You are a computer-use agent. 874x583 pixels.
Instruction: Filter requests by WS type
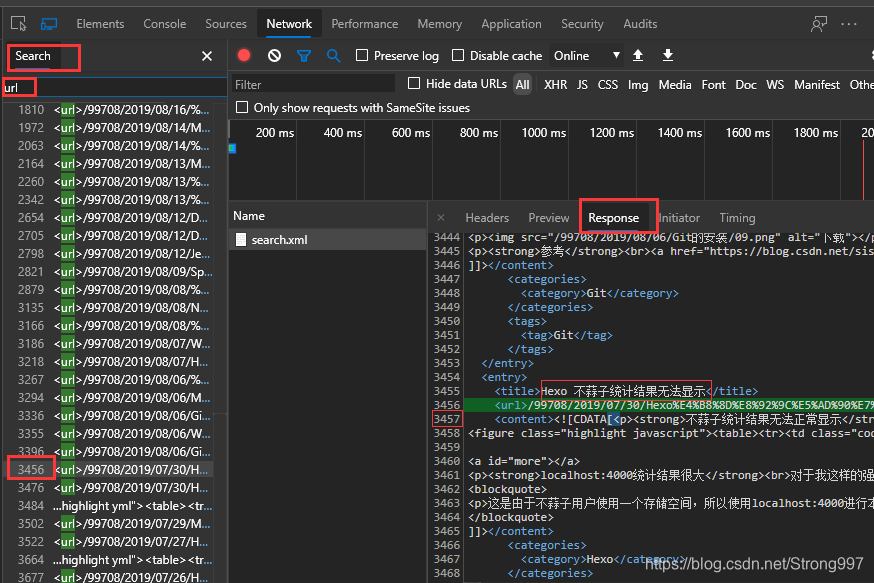coord(775,85)
